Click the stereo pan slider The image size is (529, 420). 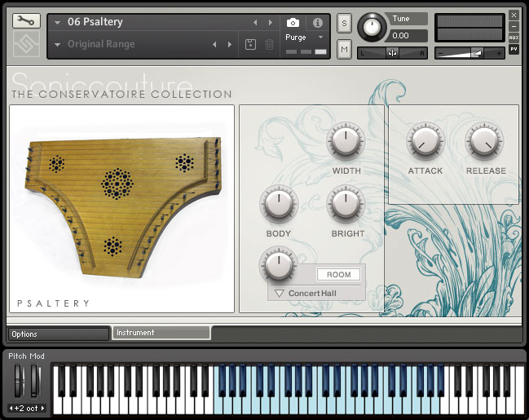392,53
